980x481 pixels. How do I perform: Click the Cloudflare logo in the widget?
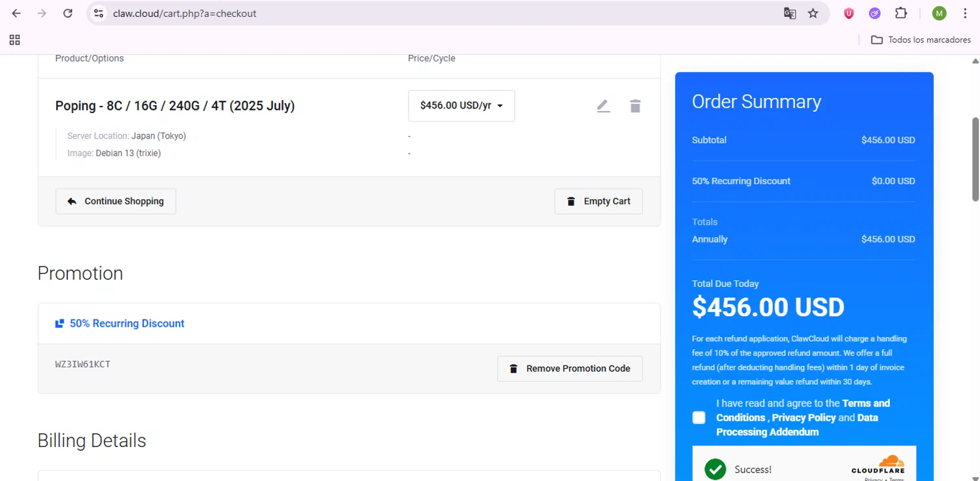[x=878, y=465]
